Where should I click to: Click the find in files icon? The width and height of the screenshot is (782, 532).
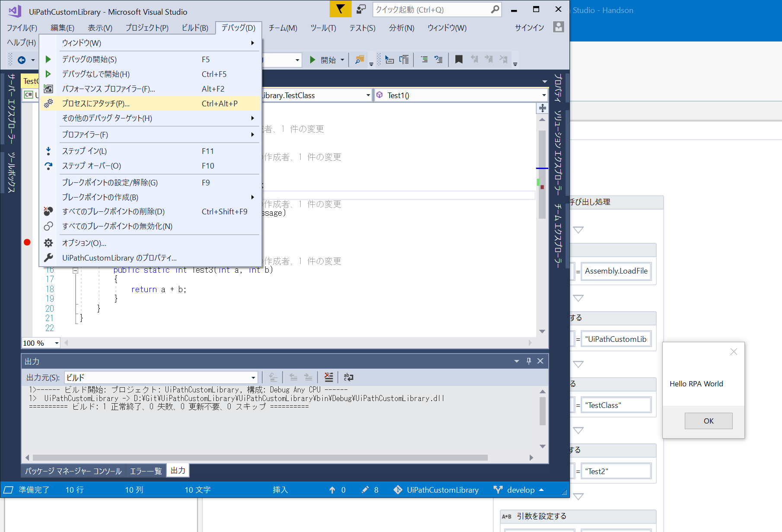pos(359,60)
